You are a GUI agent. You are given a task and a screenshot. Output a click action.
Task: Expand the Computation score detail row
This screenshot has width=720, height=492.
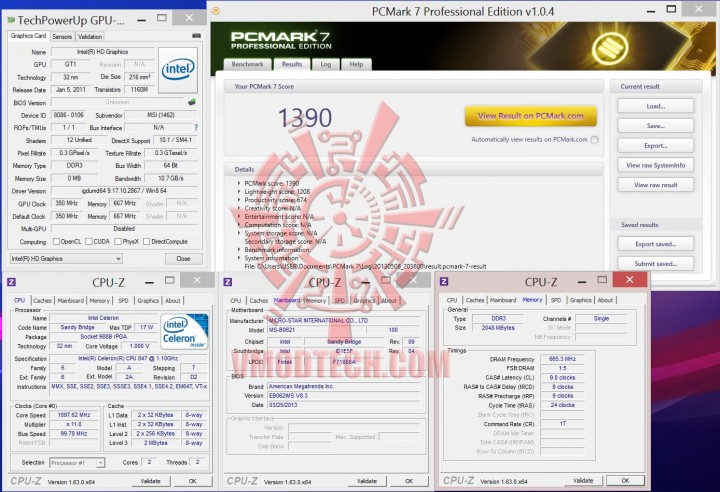coord(239,225)
